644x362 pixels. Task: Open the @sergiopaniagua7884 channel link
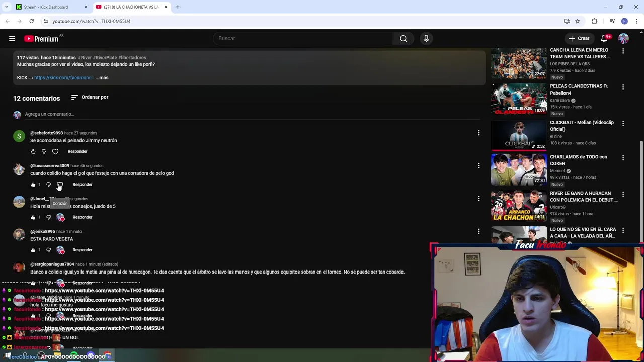(52, 264)
